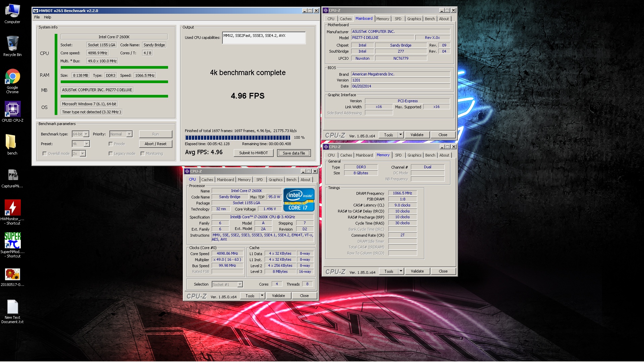Click Tools button in processor CPU-Z window

(250, 296)
